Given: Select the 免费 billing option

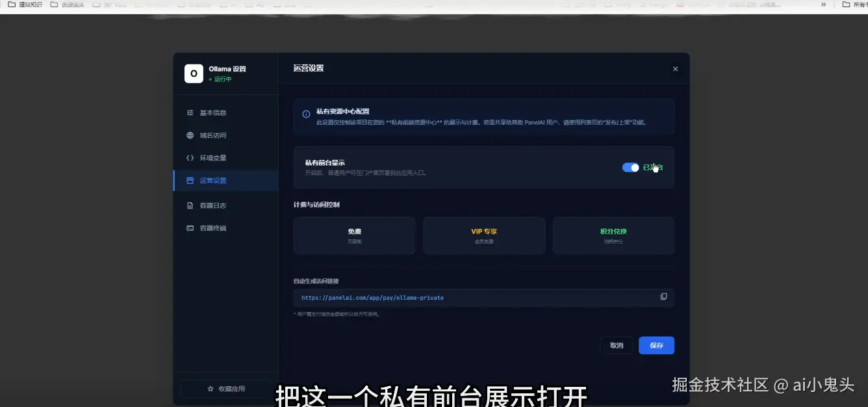Looking at the screenshot, I should click(354, 235).
